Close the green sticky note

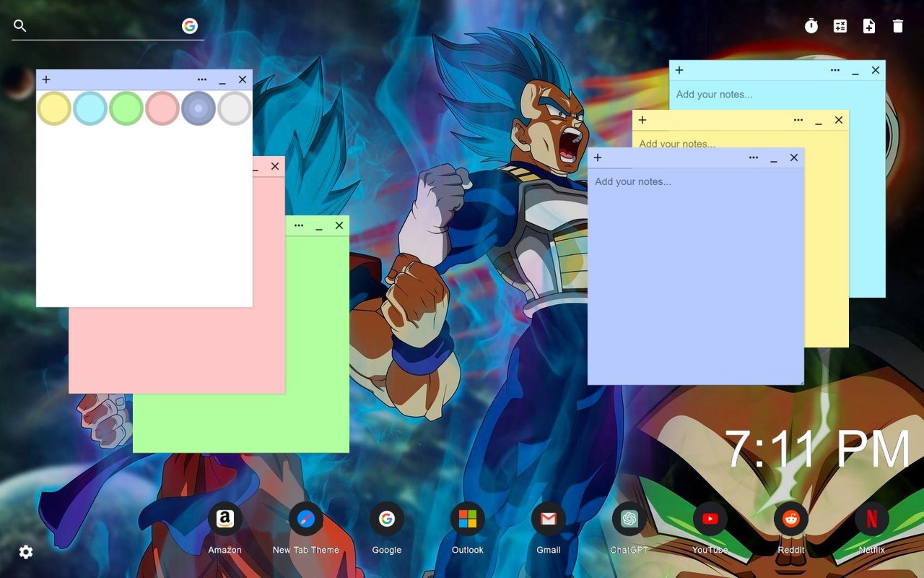[339, 225]
